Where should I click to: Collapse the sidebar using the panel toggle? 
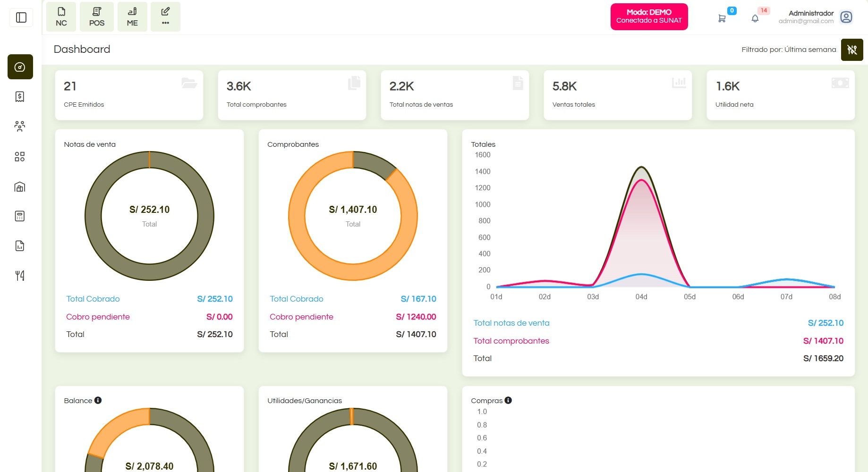(21, 17)
